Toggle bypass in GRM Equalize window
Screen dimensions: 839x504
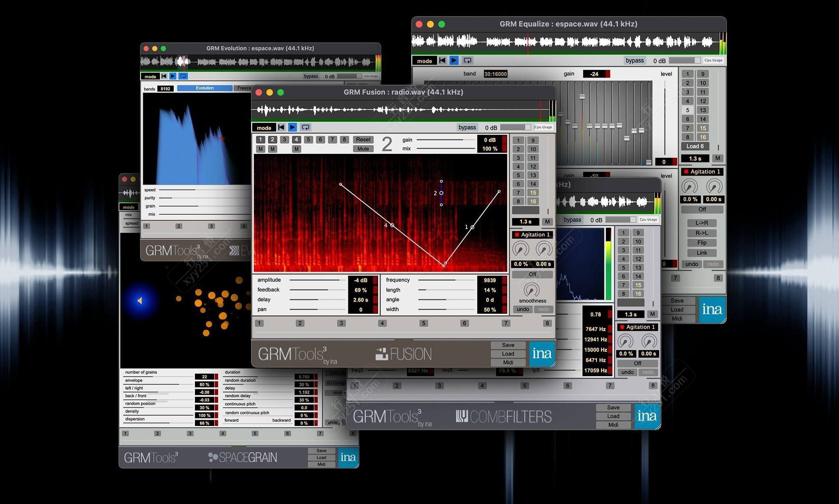point(634,60)
